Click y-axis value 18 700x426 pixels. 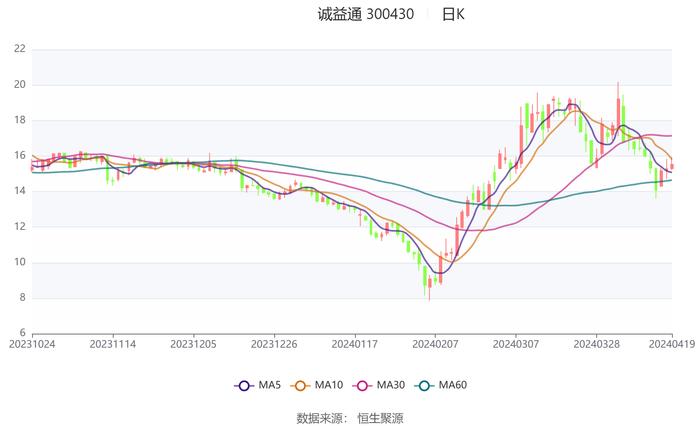pyautogui.click(x=20, y=120)
